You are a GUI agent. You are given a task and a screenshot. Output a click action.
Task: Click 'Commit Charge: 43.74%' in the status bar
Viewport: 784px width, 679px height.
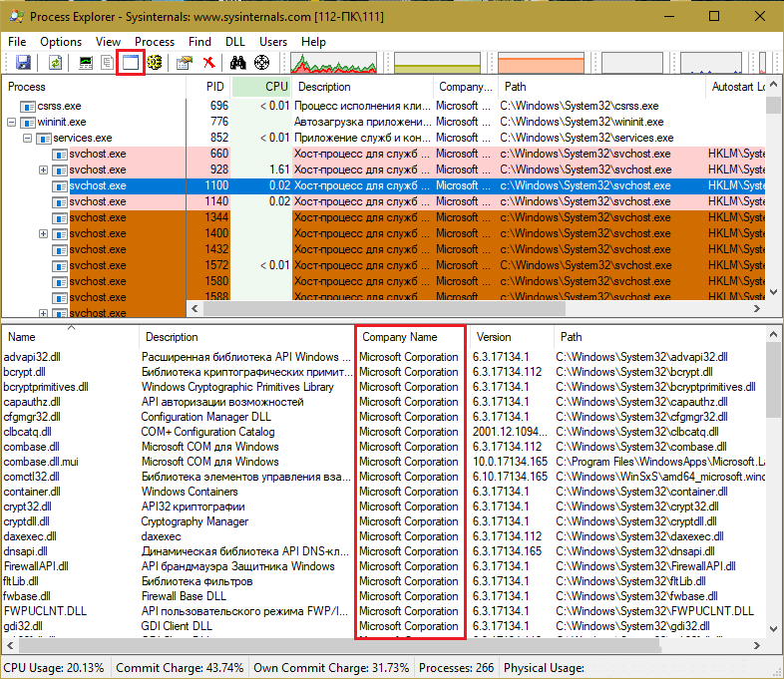tap(180, 668)
